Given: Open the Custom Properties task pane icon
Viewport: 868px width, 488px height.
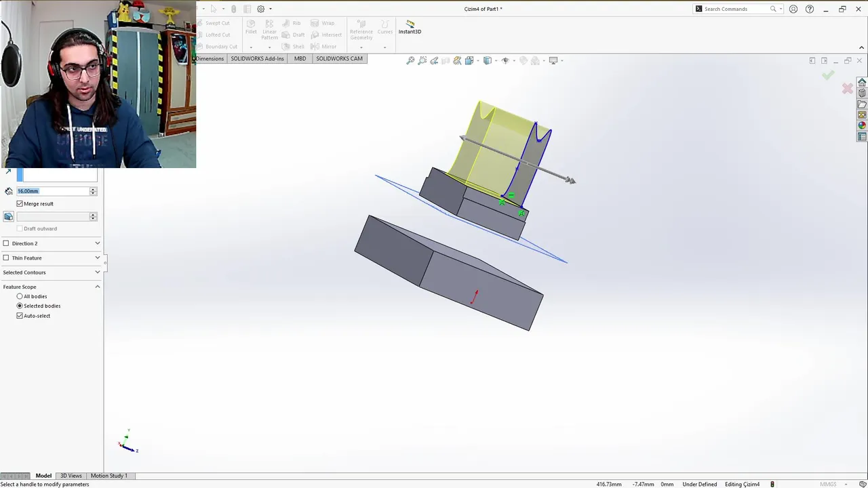Looking at the screenshot, I should (x=862, y=136).
